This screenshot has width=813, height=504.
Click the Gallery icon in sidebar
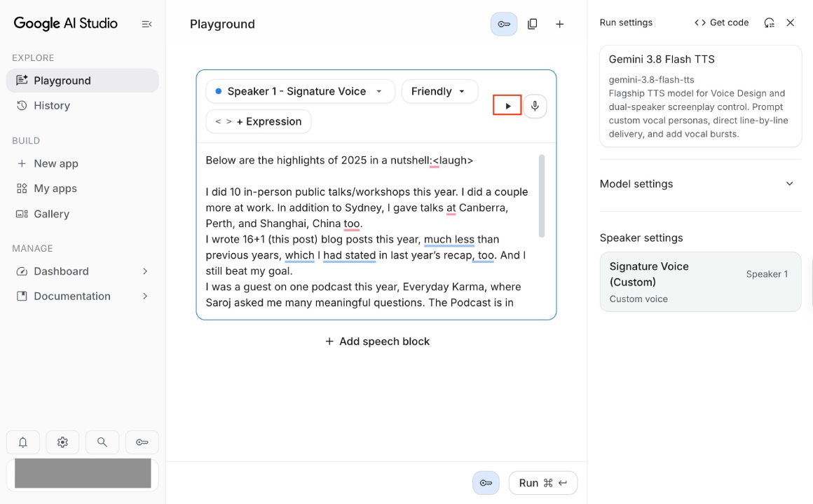[22, 214]
